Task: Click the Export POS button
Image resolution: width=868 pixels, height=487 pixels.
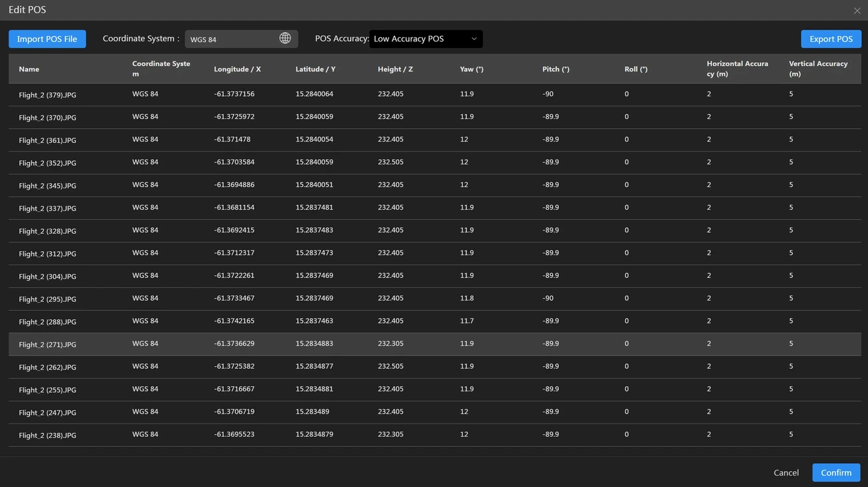Action: [831, 39]
